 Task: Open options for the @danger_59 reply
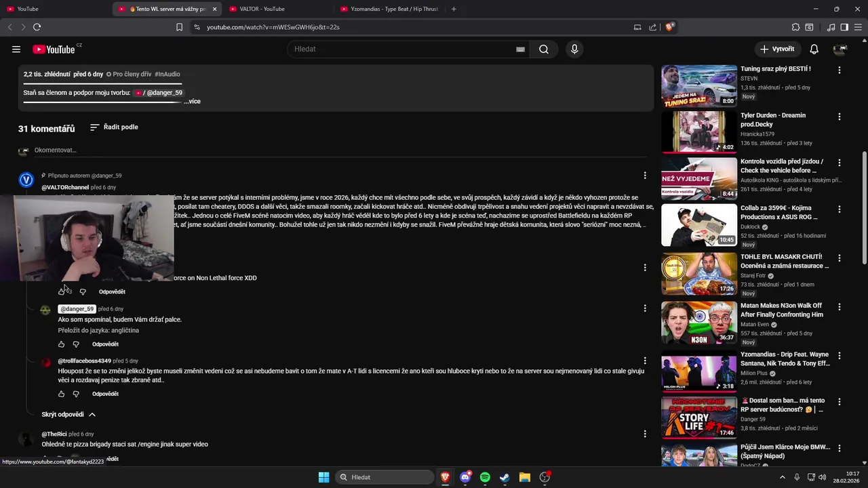tap(645, 308)
